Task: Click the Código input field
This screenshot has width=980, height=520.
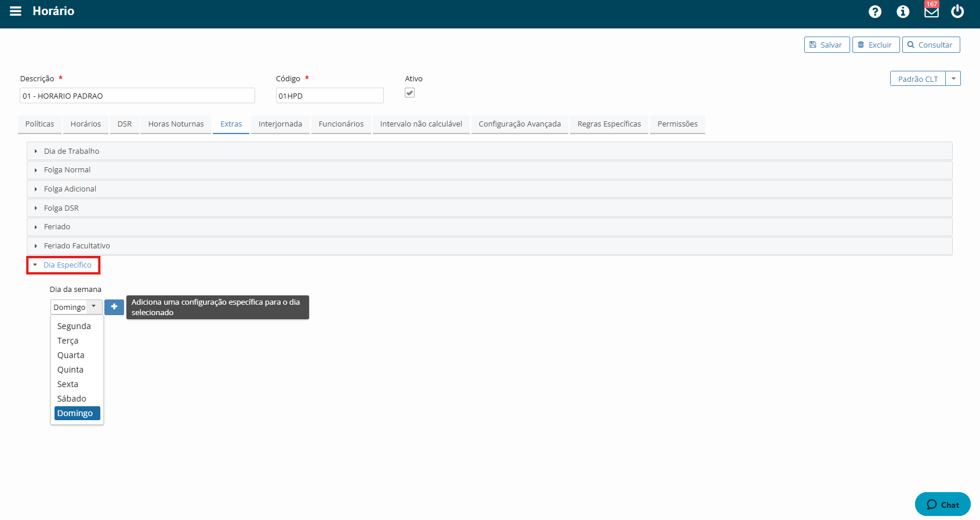Action: (330, 96)
